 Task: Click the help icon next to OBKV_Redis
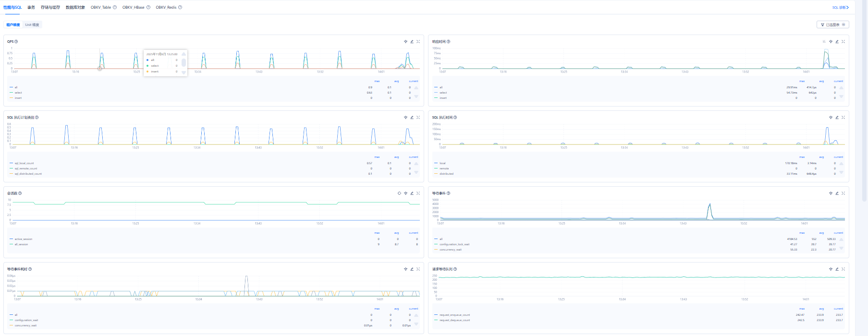pos(180,7)
